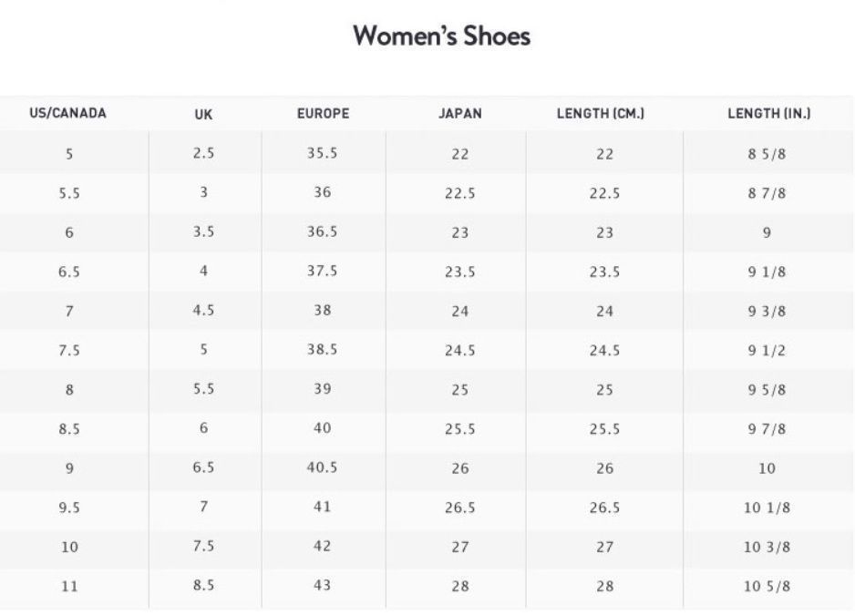Select UK size 4.5 cell
The width and height of the screenshot is (855, 616).
pos(203,310)
